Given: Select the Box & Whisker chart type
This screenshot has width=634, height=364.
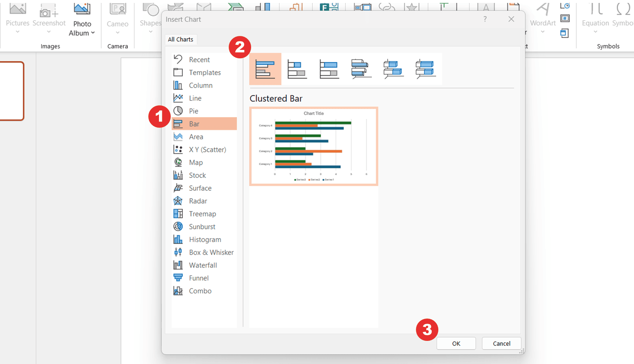Looking at the screenshot, I should 211,252.
